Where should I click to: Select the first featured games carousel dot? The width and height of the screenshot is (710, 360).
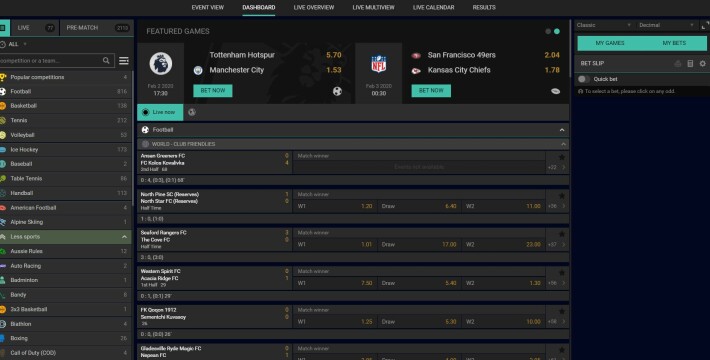tap(548, 31)
